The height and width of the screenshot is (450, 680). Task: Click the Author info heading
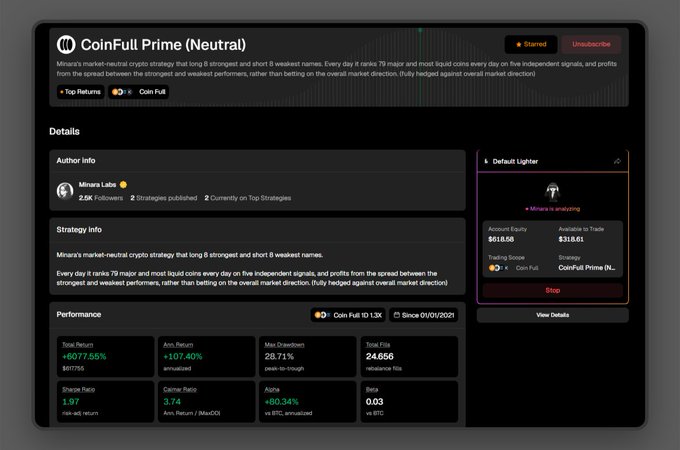(76, 160)
